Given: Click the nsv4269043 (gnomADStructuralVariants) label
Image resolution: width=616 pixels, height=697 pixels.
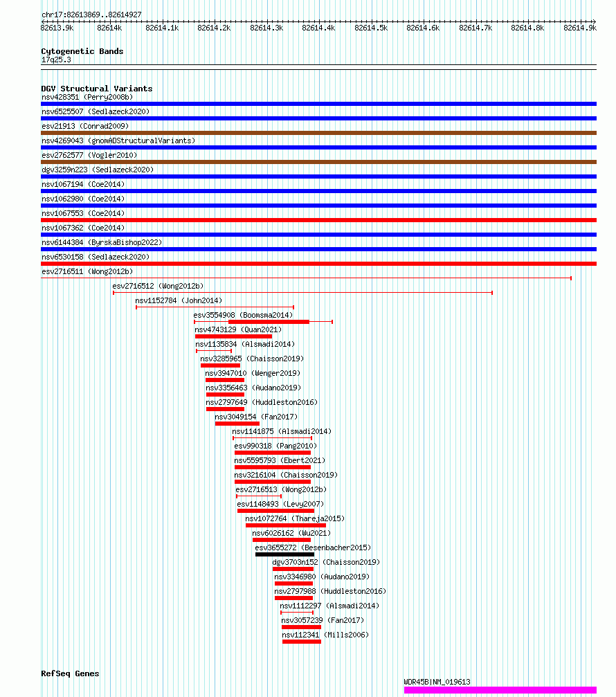Looking at the screenshot, I should click(x=118, y=141).
